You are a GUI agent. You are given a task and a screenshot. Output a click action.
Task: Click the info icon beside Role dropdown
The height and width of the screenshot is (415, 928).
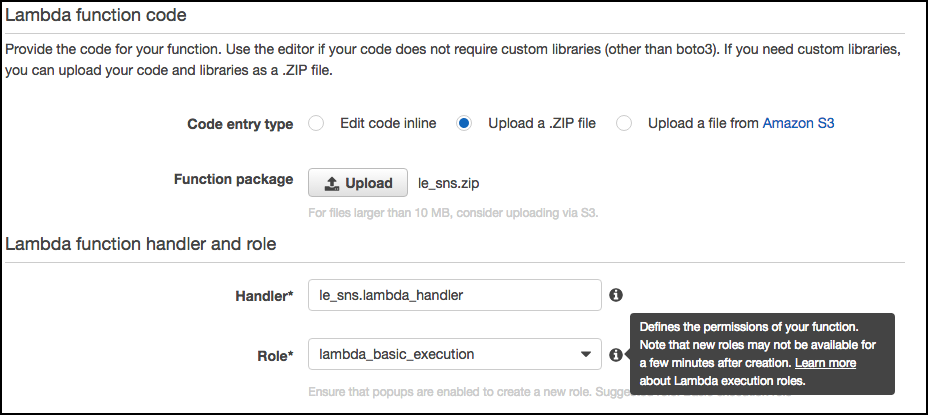616,355
